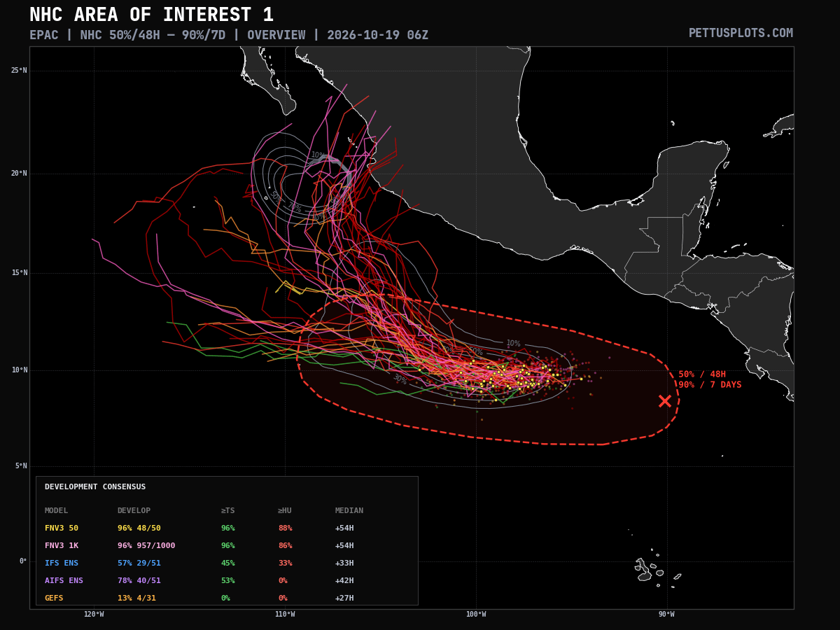Click the 33% hurricane value for IFS ENS
The height and width of the screenshot is (630, 840).
[x=285, y=563]
